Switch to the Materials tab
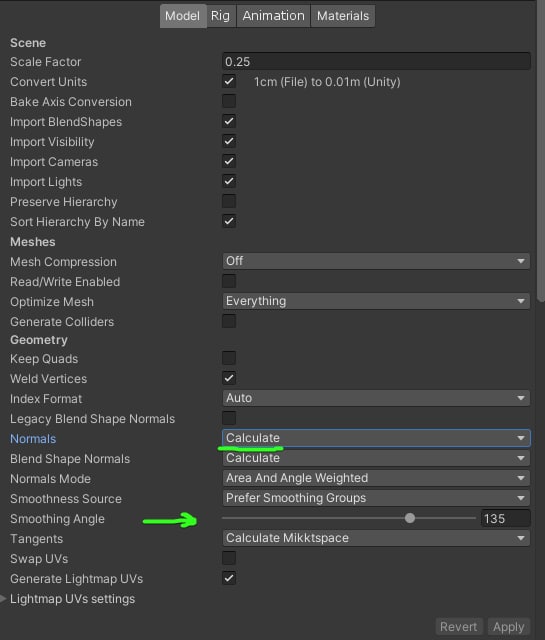Viewport: 545px width, 640px height. coord(343,16)
